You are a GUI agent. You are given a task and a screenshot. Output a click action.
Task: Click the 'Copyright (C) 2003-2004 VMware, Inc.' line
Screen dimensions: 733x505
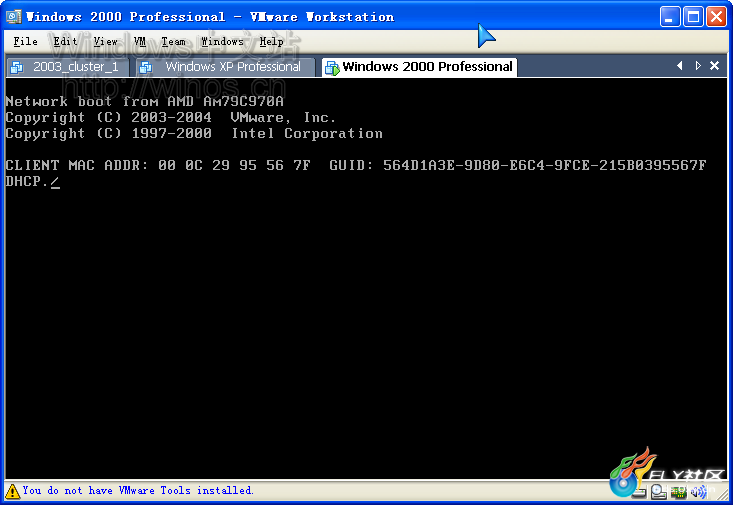(170, 117)
